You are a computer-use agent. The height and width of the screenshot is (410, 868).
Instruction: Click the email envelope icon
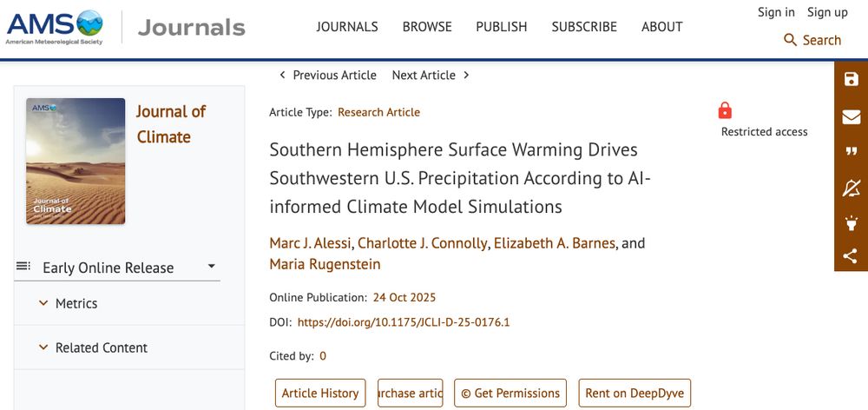851,116
